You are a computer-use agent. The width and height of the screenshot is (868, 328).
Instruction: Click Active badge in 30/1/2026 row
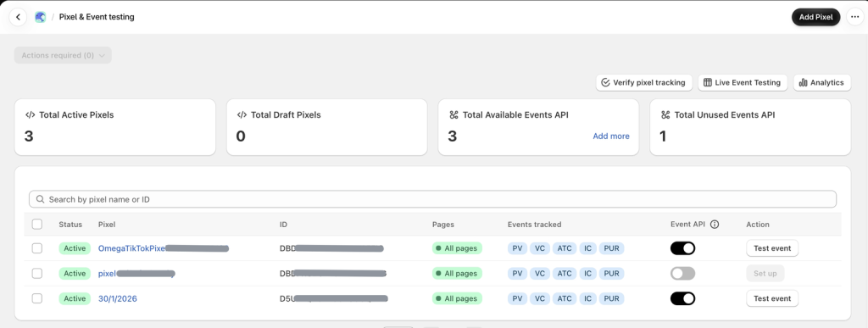[x=75, y=298]
